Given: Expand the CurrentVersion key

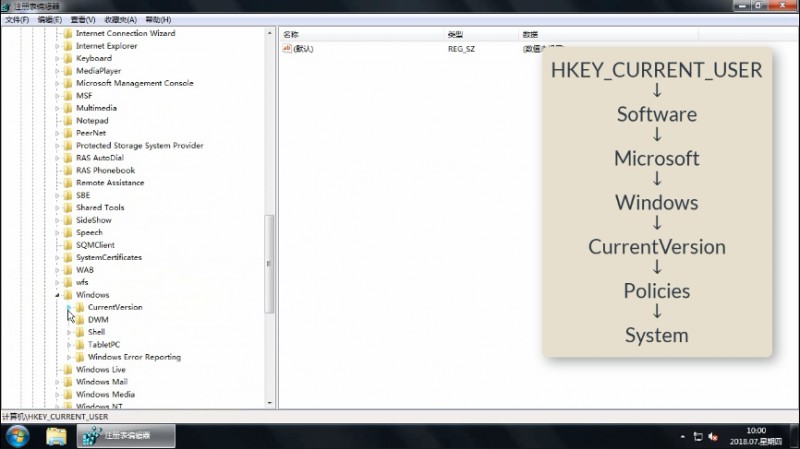Looking at the screenshot, I should coord(69,307).
